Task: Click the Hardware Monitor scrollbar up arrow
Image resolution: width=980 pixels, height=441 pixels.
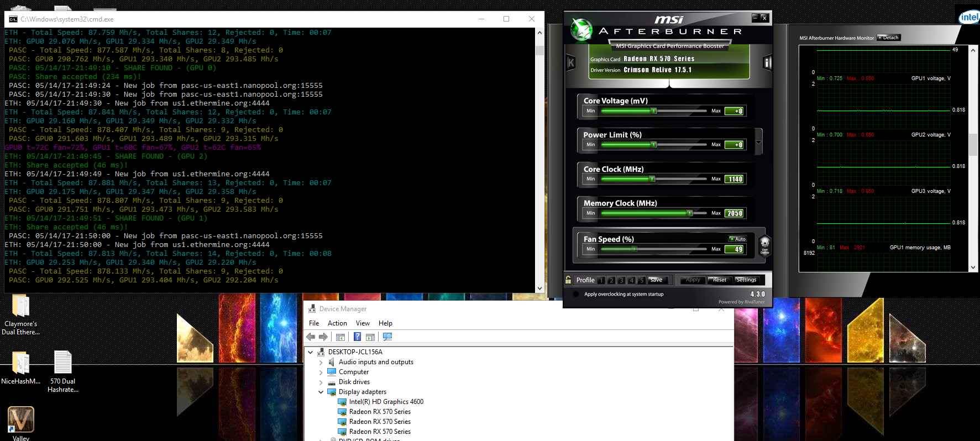Action: tap(973, 50)
